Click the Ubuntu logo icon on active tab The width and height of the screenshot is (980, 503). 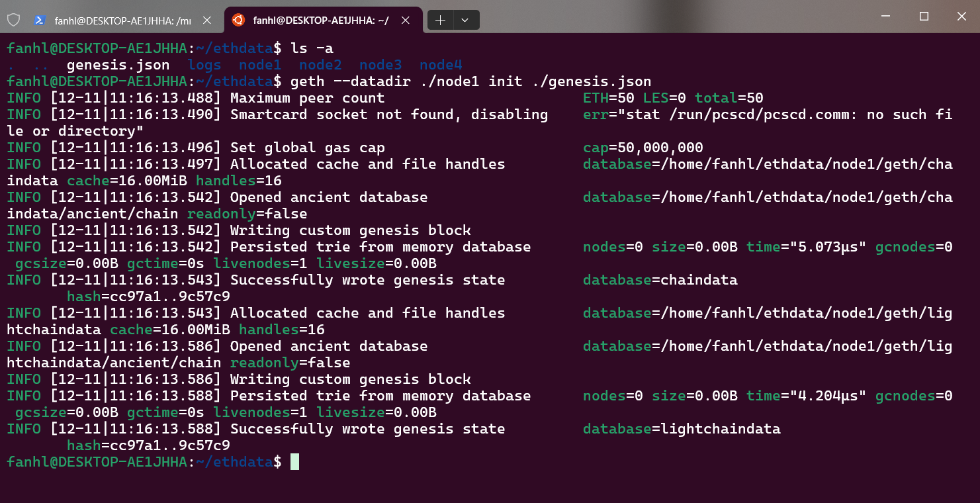coord(238,21)
